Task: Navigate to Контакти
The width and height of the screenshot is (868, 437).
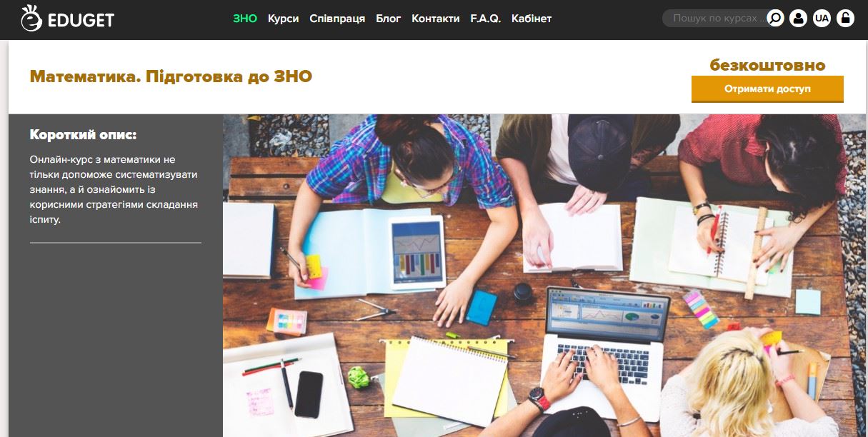Action: [436, 19]
